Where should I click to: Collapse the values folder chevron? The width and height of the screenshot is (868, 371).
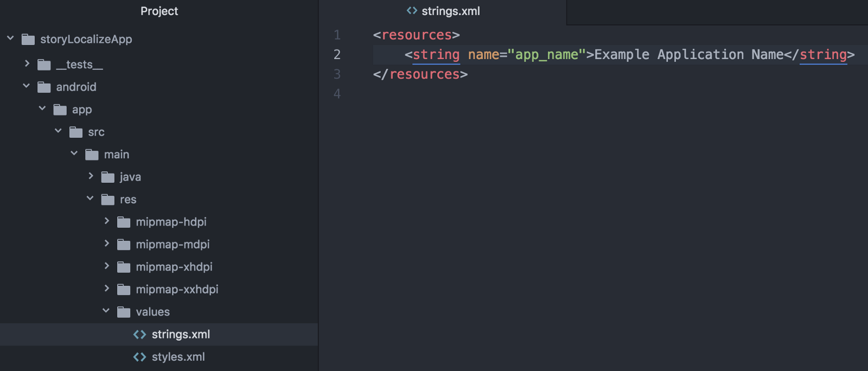click(x=106, y=311)
